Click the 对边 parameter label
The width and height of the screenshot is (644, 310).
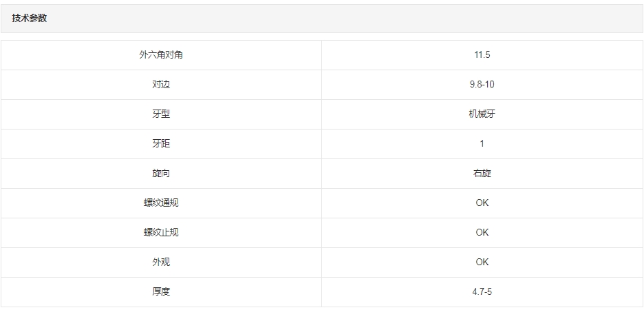(x=161, y=84)
